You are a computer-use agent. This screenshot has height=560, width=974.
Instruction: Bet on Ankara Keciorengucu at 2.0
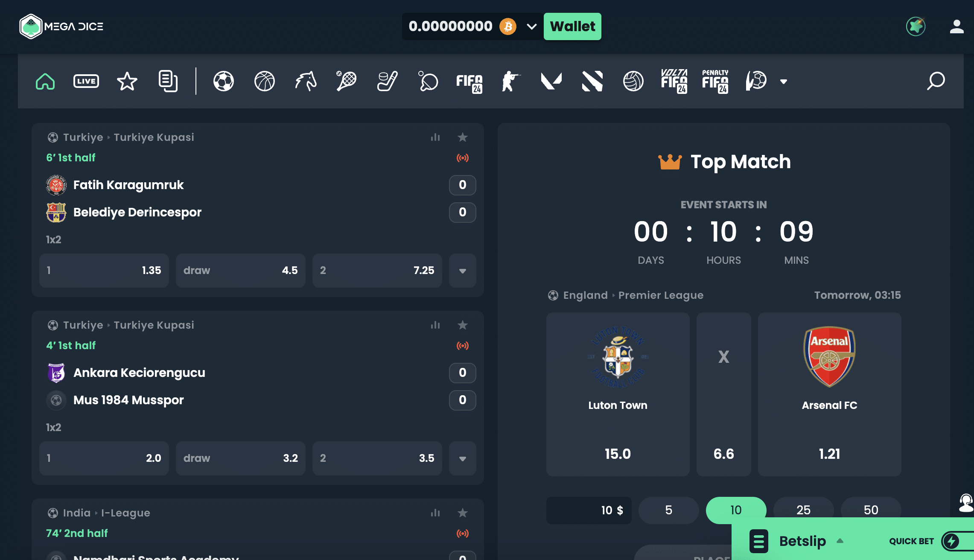(104, 458)
